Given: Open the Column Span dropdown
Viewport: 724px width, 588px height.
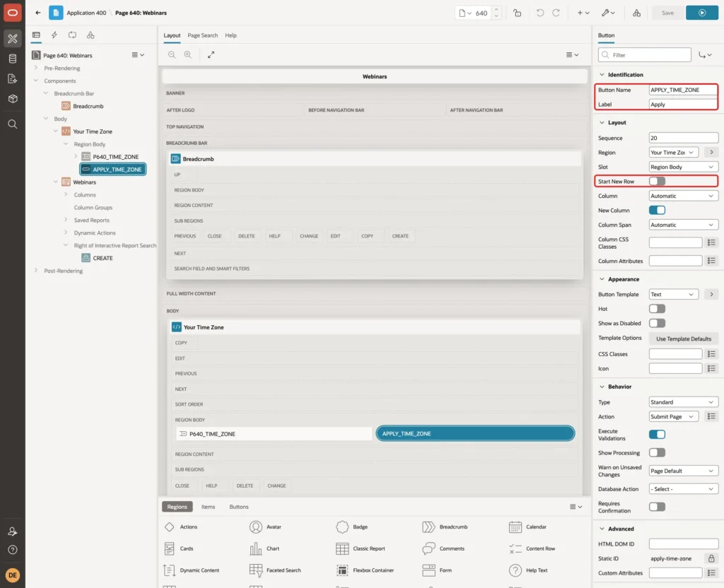Looking at the screenshot, I should click(x=683, y=225).
